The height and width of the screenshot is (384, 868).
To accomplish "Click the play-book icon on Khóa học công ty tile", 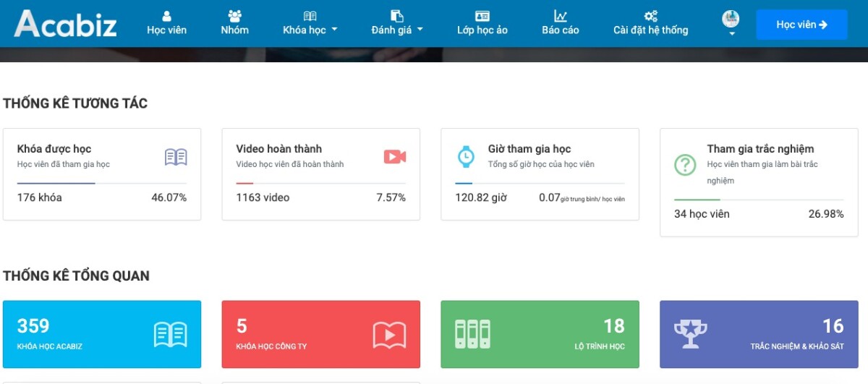I will coord(389,335).
